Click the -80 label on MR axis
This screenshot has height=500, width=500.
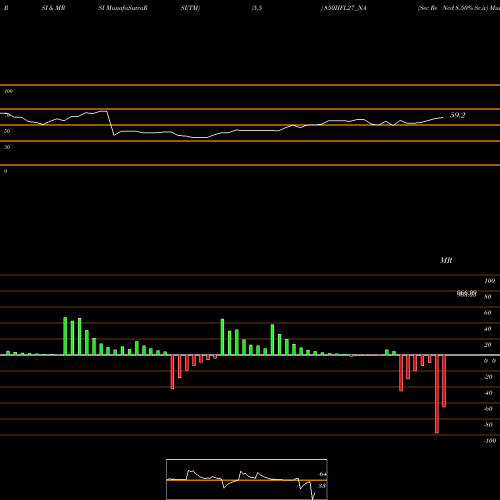click(x=488, y=425)
